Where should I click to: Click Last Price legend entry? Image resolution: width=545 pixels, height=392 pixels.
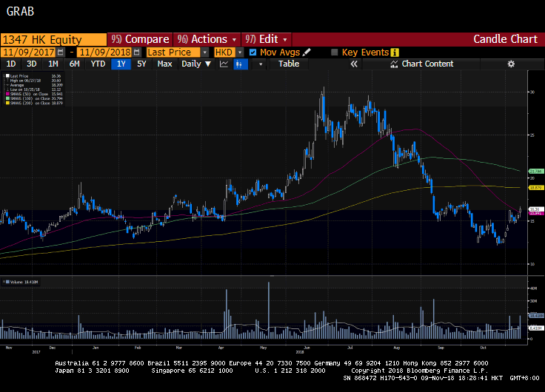pyautogui.click(x=34, y=76)
